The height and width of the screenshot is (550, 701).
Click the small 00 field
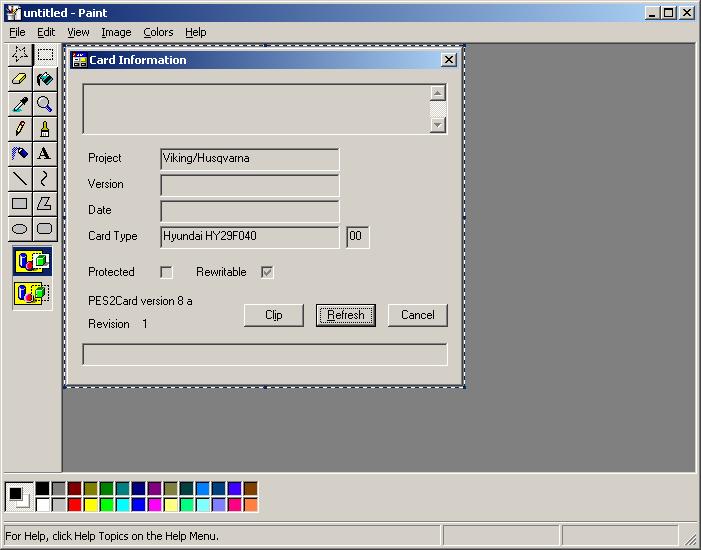[x=358, y=237]
